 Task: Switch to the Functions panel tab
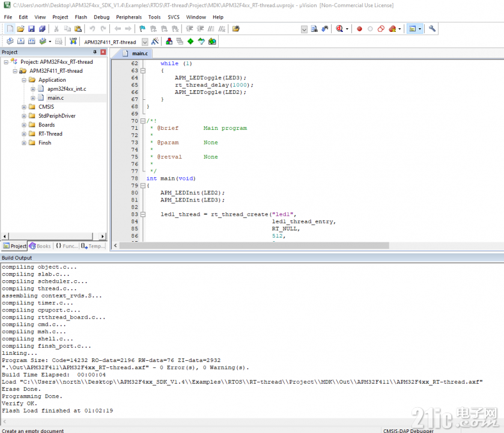click(x=67, y=246)
